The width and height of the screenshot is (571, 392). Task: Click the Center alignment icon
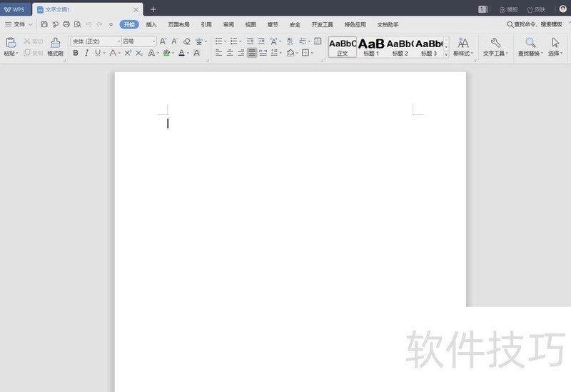coord(230,53)
